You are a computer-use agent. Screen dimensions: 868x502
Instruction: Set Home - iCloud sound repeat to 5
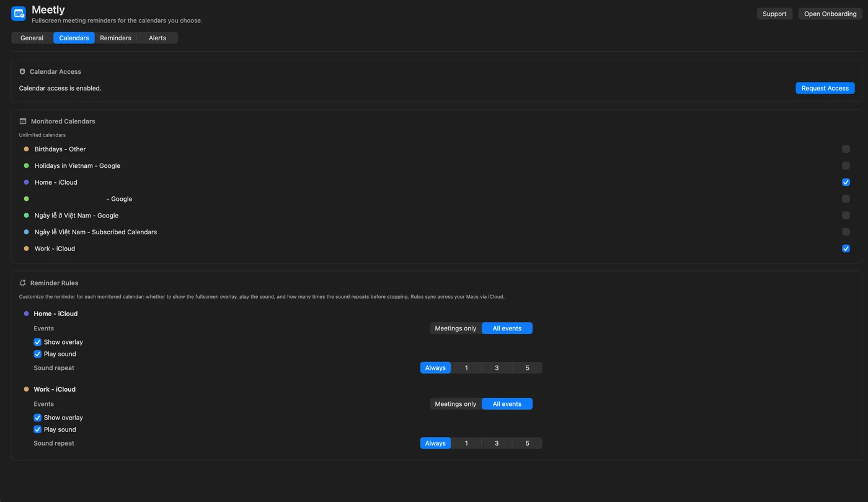(528, 368)
